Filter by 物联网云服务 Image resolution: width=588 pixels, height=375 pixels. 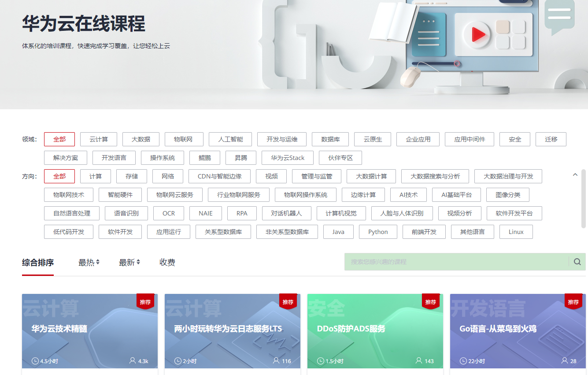(175, 195)
